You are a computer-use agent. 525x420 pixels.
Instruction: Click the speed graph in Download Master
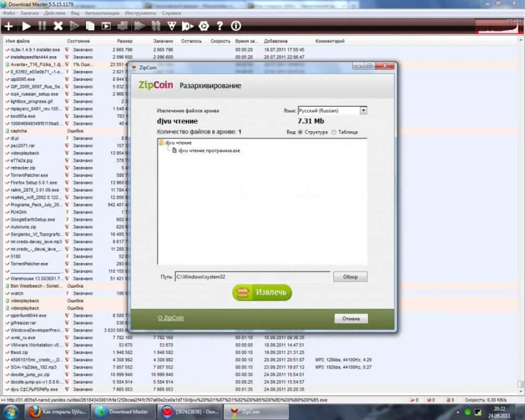[x=499, y=26]
